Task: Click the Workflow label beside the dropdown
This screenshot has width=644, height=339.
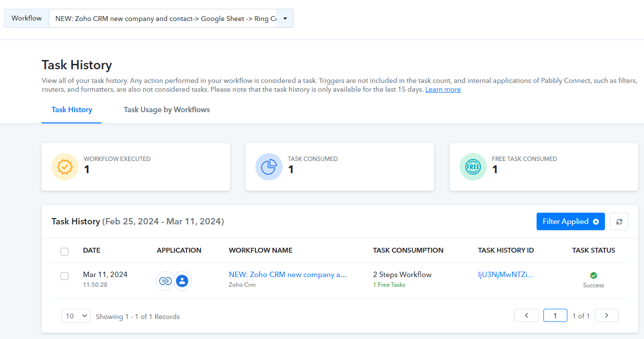Action: pos(27,19)
